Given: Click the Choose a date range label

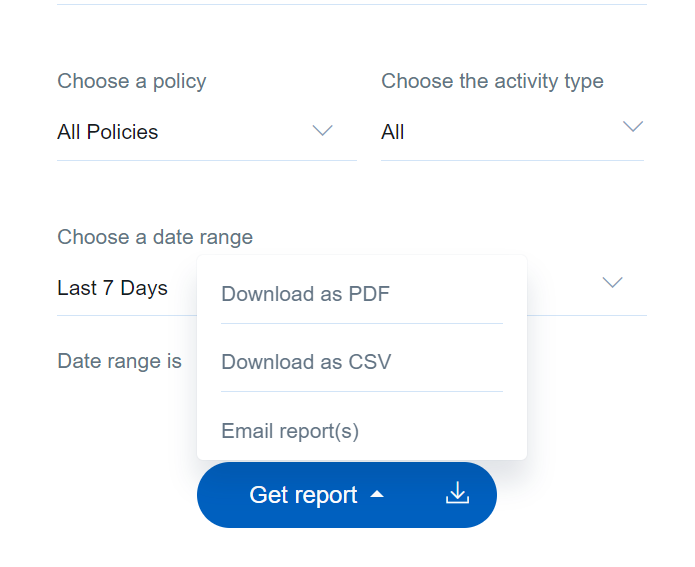Looking at the screenshot, I should point(155,237).
